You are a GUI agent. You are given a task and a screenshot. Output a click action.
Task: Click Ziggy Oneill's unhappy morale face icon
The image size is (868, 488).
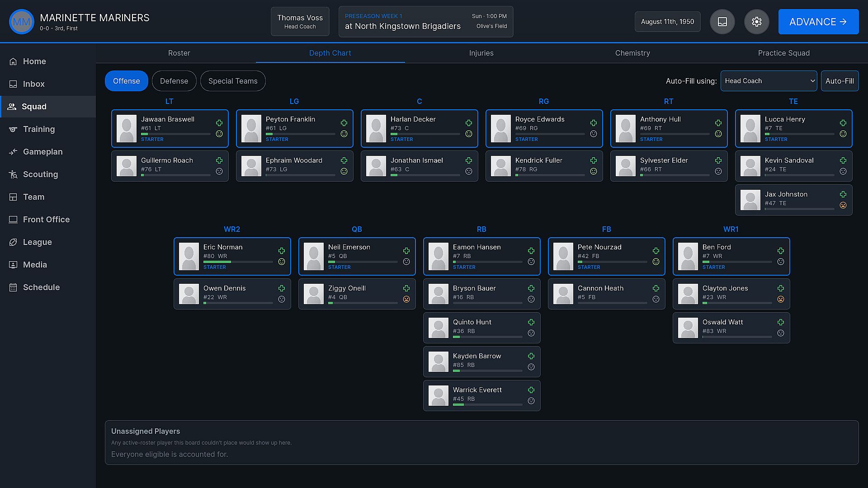(406, 299)
